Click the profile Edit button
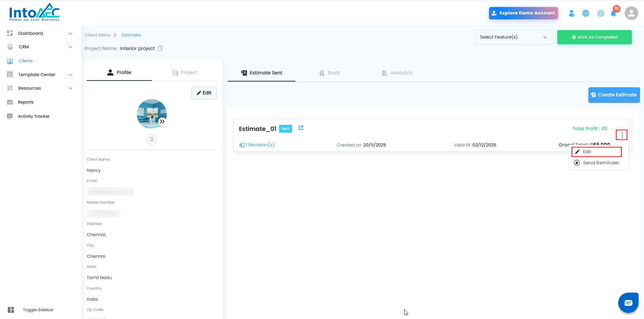 (x=204, y=93)
